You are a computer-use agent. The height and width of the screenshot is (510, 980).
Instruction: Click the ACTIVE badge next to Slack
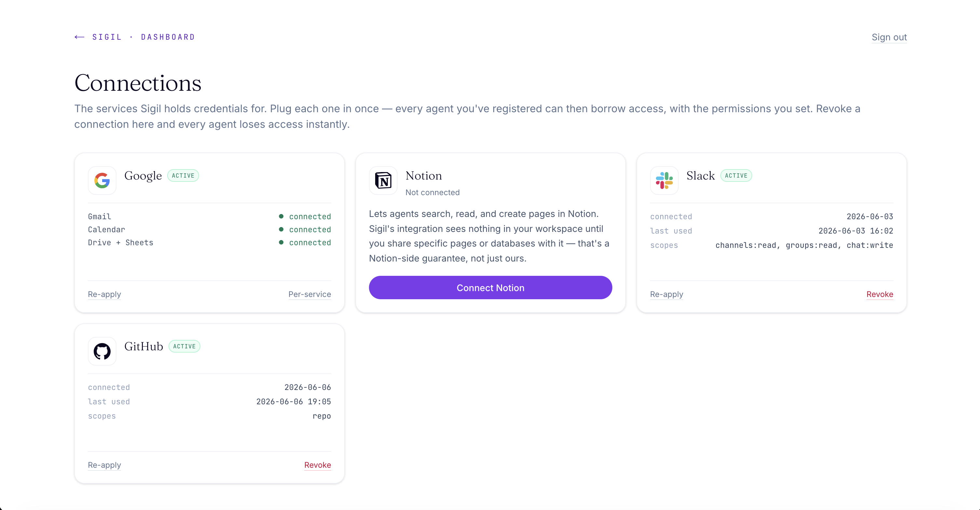(736, 176)
